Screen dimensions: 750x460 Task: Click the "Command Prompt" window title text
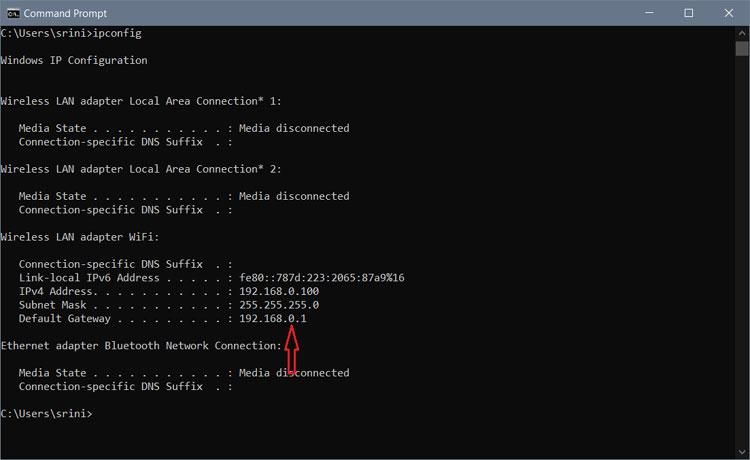(x=65, y=12)
